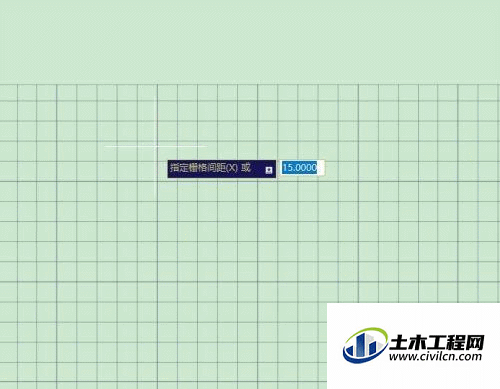This screenshot has height=389, width=500.
Task: Click the 15.0000 grid spacing input field
Action: [302, 167]
